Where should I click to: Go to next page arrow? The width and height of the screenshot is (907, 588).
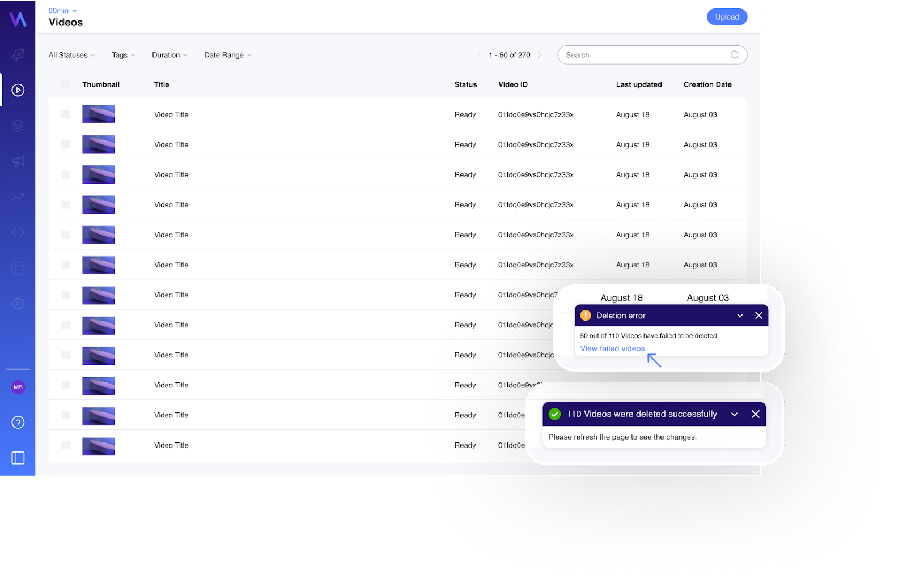coord(540,55)
